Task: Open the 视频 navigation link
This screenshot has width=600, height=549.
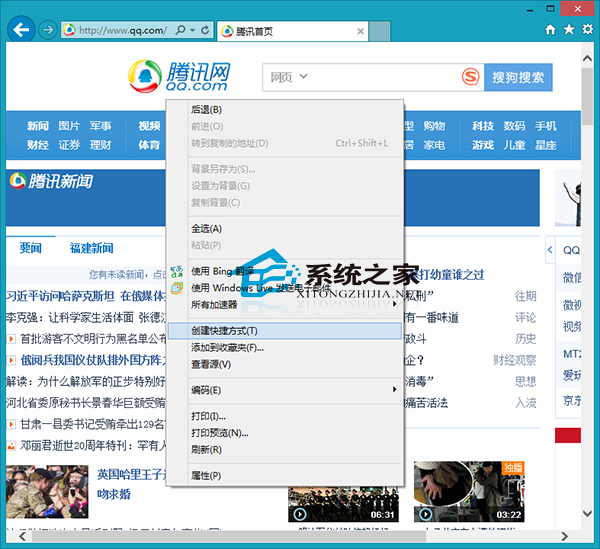Action: coord(149,126)
